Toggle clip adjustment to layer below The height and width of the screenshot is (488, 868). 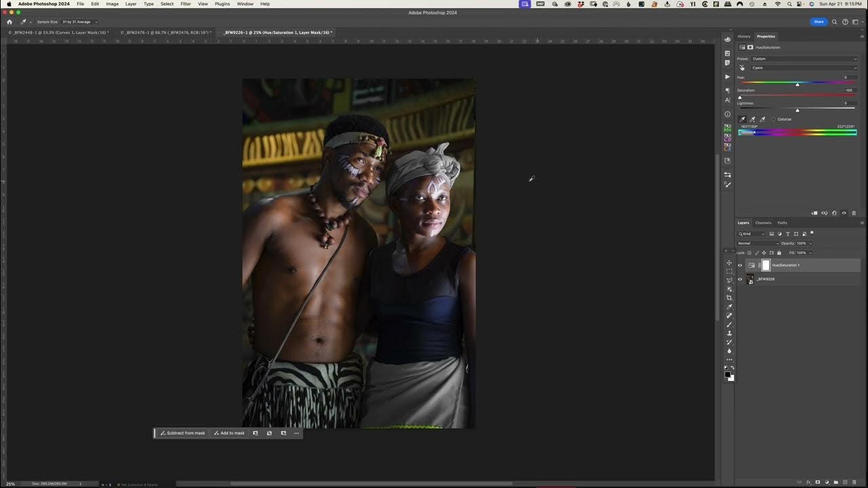pyautogui.click(x=814, y=213)
